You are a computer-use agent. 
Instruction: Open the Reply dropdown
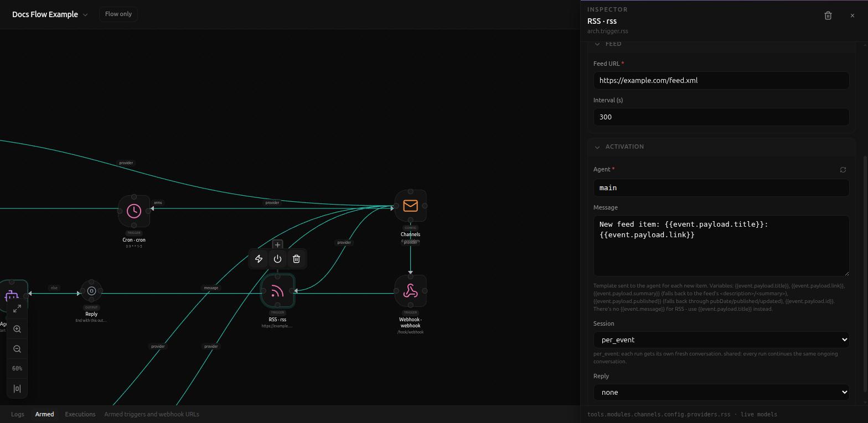click(721, 392)
